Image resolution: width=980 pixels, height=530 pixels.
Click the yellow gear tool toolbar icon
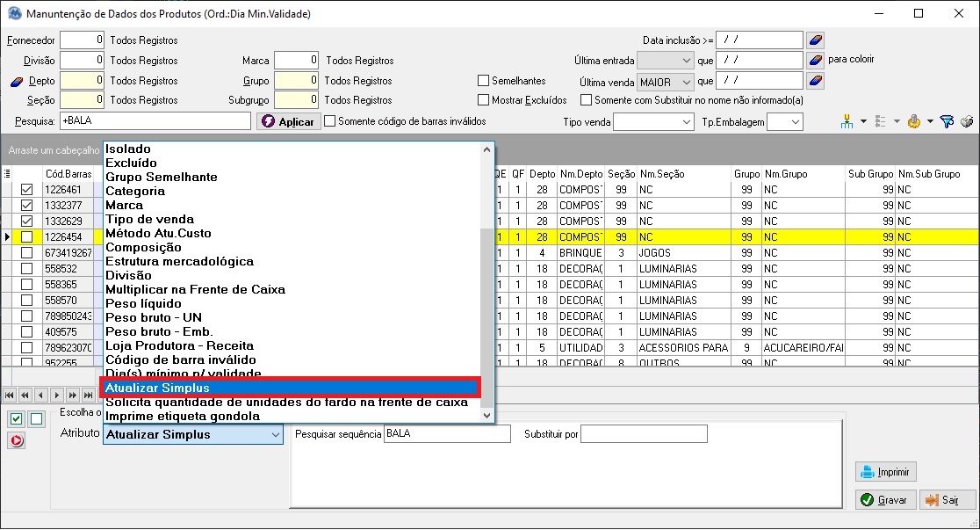(914, 121)
